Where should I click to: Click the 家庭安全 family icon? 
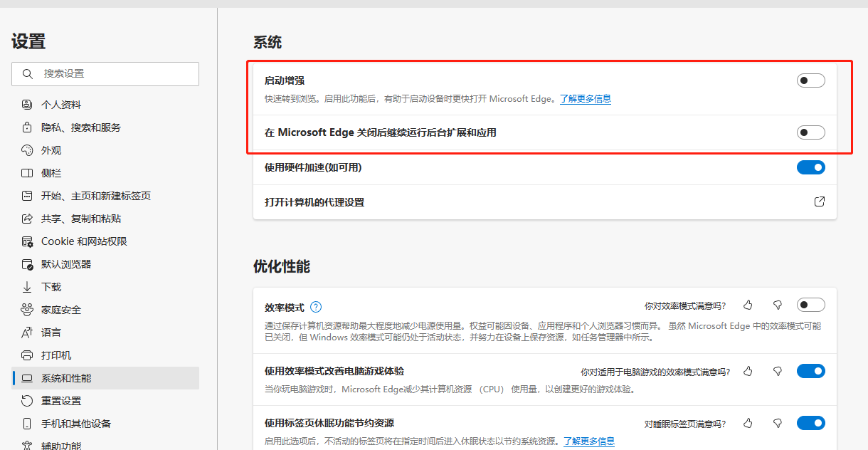[27, 310]
